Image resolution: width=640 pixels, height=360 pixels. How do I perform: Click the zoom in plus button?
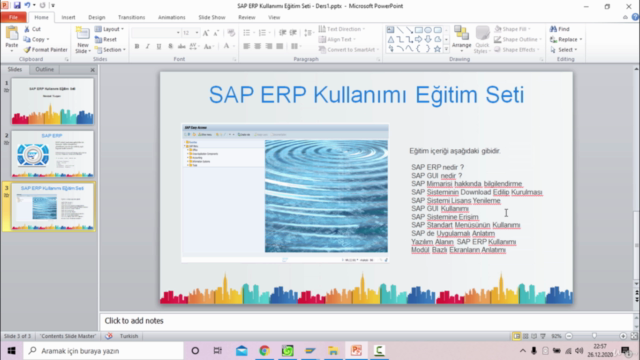623,336
